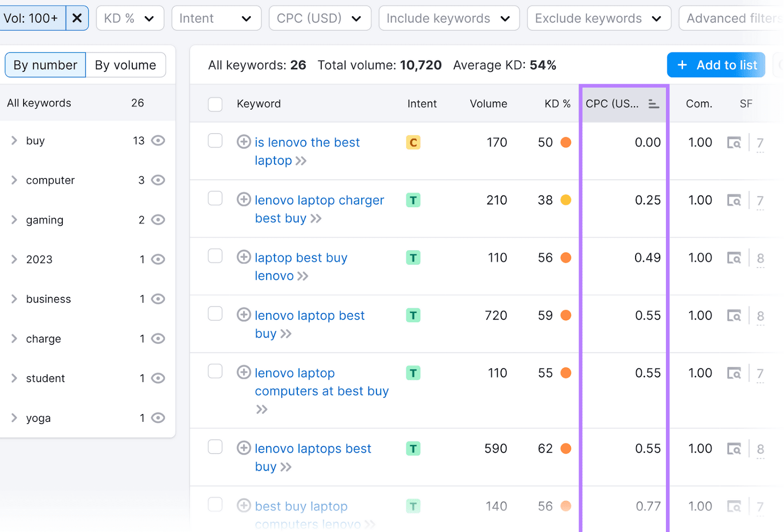Toggle visibility of the 'charge' group
Image resolution: width=784 pixels, height=532 pixels.
(158, 339)
